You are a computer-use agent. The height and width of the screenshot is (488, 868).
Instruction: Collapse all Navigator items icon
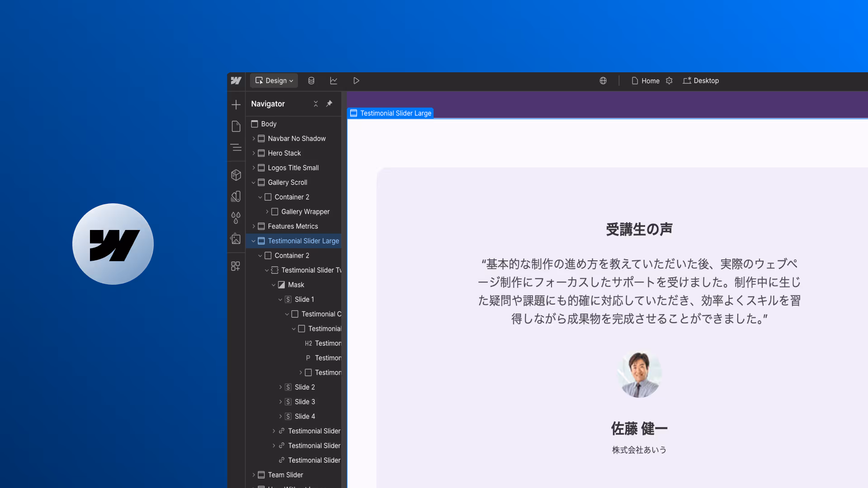click(x=316, y=103)
